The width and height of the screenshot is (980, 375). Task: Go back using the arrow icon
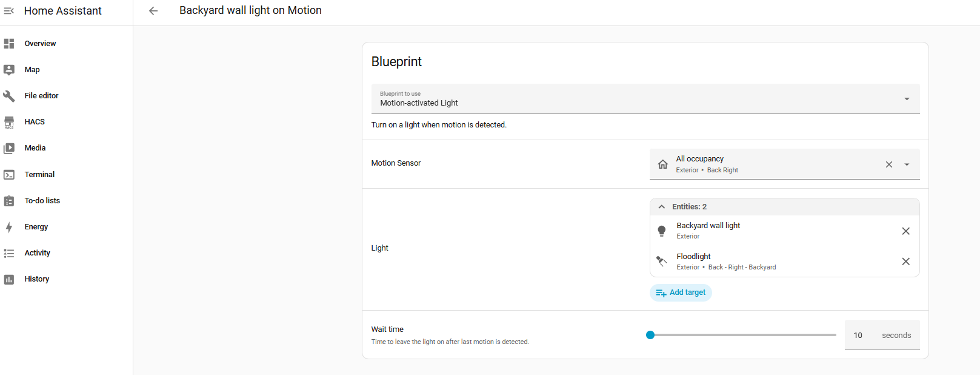coord(153,11)
